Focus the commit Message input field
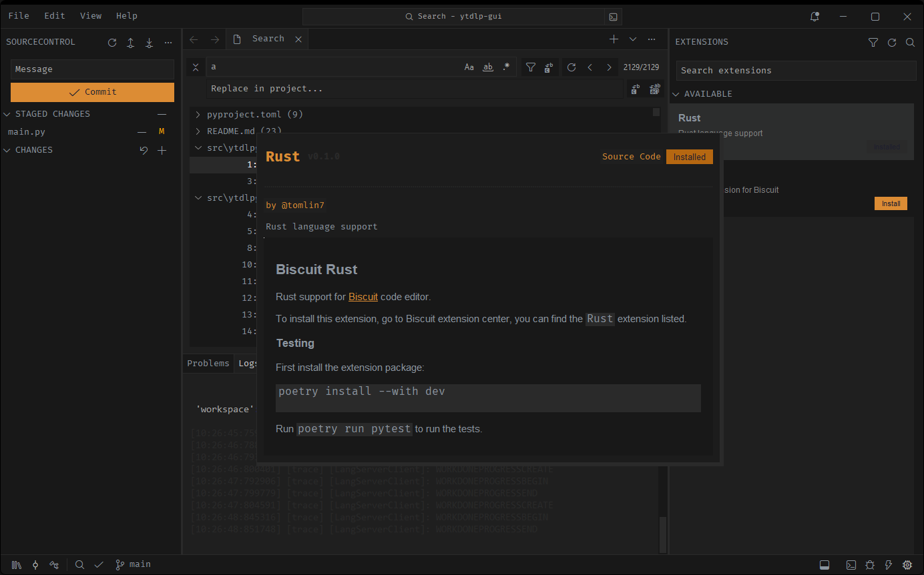 [92, 69]
